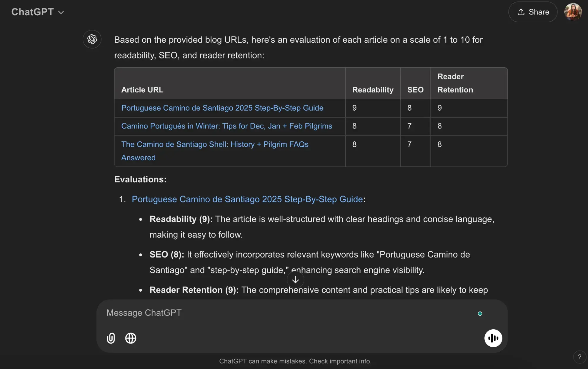Open Camino Portugués in Winter article link

pyautogui.click(x=226, y=126)
